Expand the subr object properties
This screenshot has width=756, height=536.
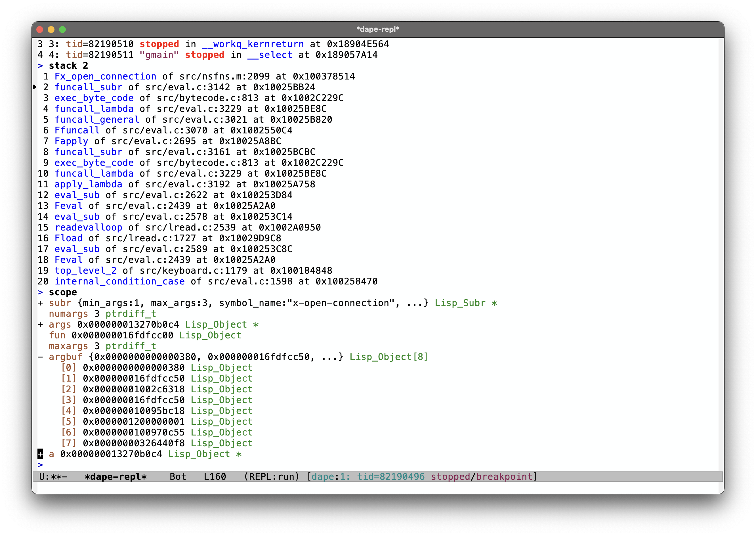tap(41, 302)
